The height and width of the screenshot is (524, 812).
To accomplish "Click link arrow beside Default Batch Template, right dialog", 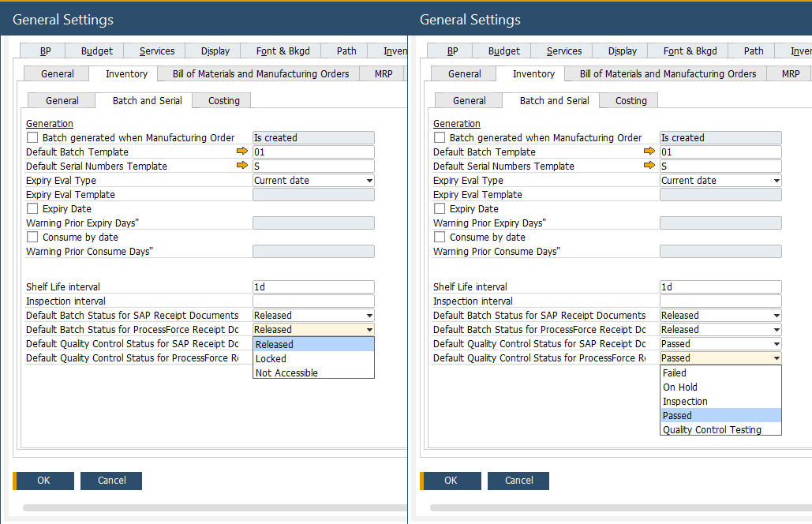I will pos(649,152).
